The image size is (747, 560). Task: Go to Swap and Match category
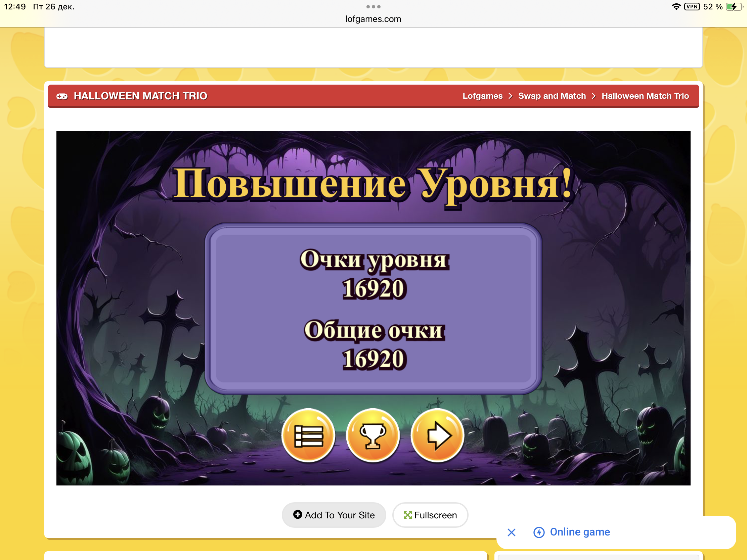coord(552,96)
